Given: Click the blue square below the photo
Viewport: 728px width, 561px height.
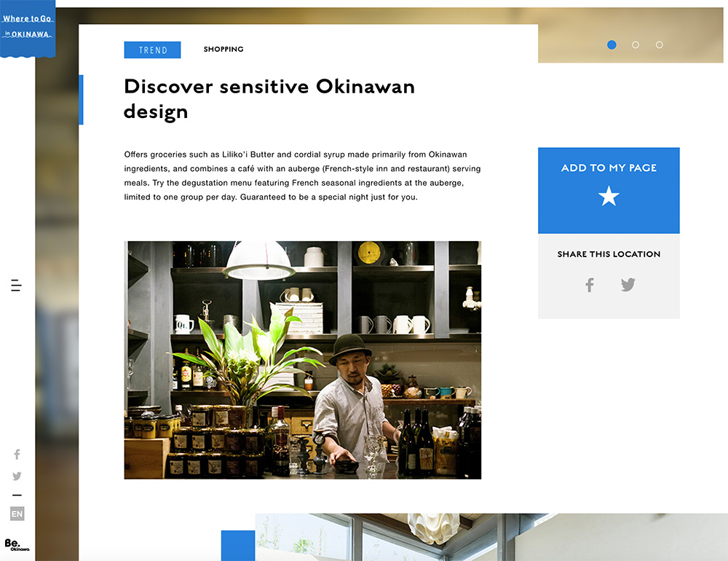Looking at the screenshot, I should (x=238, y=545).
